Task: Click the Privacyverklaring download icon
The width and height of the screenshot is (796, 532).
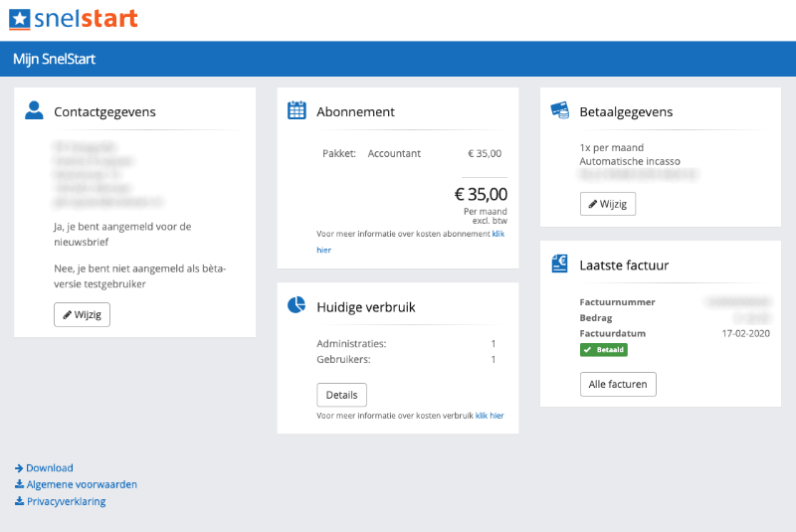Action: [x=19, y=501]
